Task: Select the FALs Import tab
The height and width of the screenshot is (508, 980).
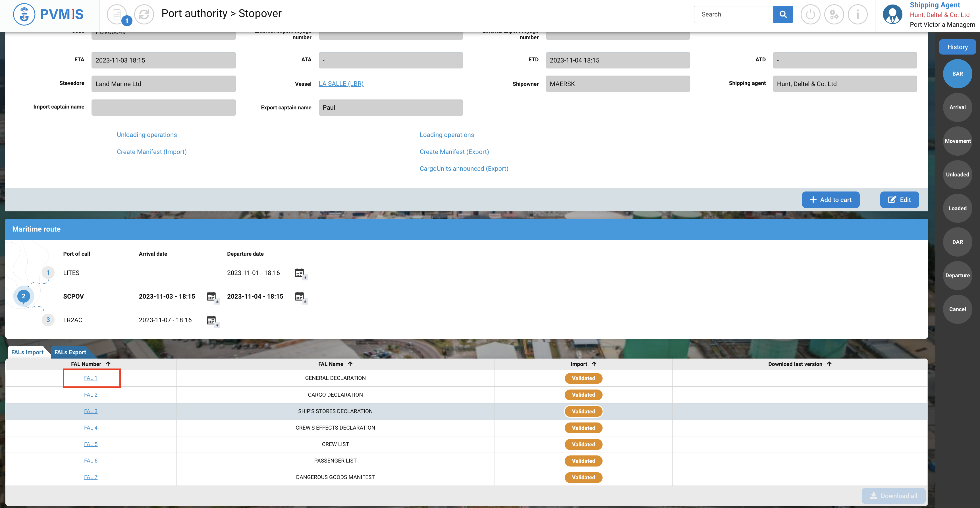Action: point(27,352)
